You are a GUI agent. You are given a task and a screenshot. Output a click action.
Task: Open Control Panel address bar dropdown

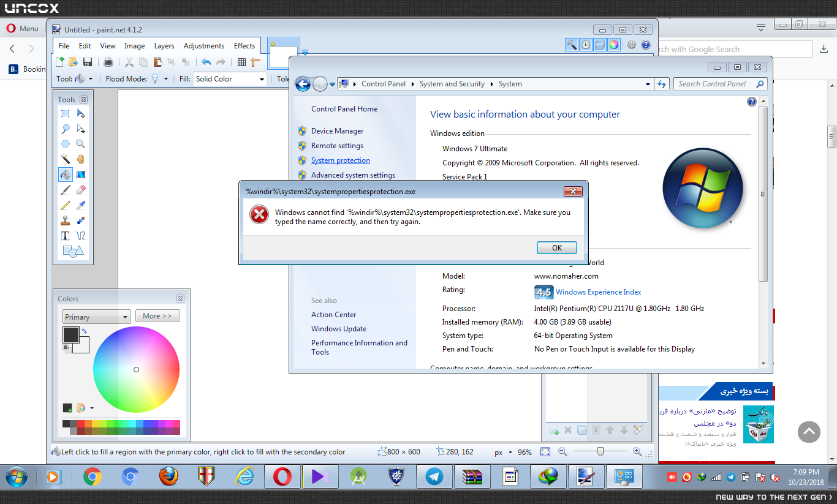648,84
